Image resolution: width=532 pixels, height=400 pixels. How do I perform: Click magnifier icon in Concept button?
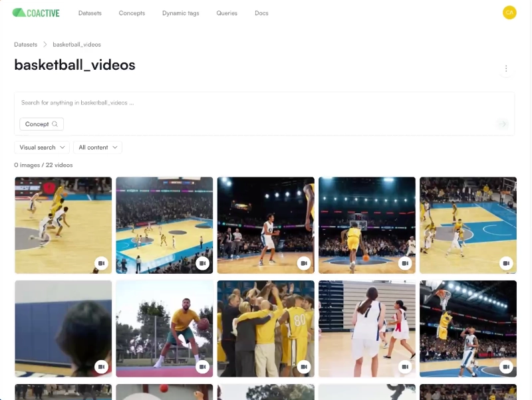(55, 124)
